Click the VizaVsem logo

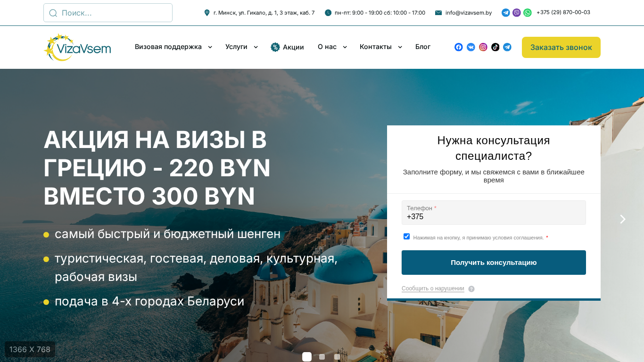[77, 47]
